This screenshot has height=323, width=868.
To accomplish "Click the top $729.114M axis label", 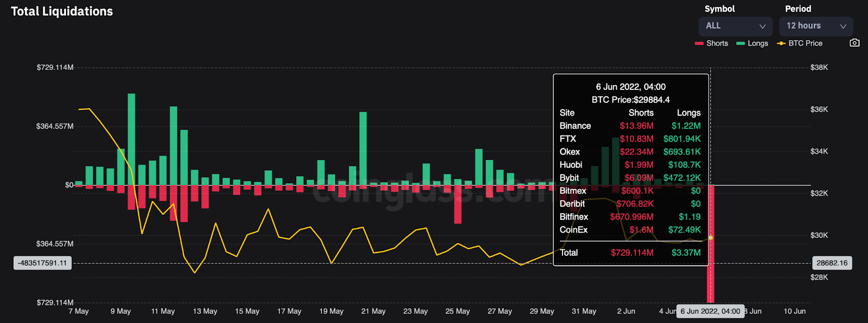I will [55, 67].
